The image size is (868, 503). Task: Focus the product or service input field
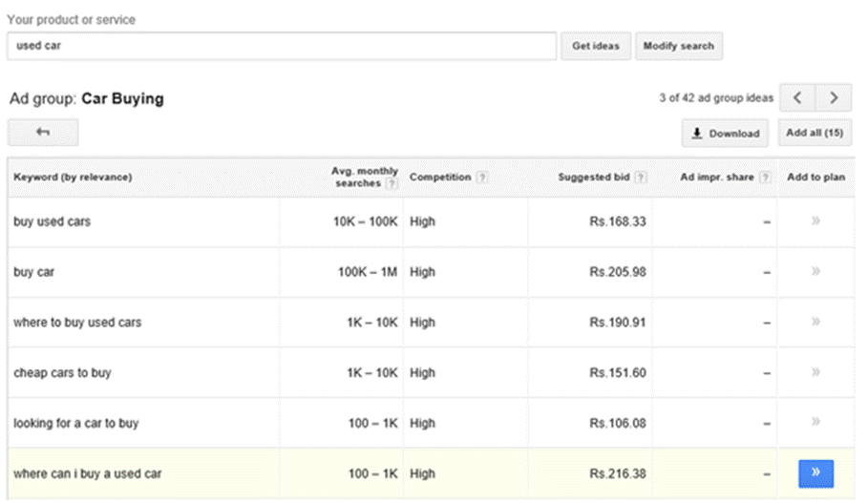click(282, 46)
